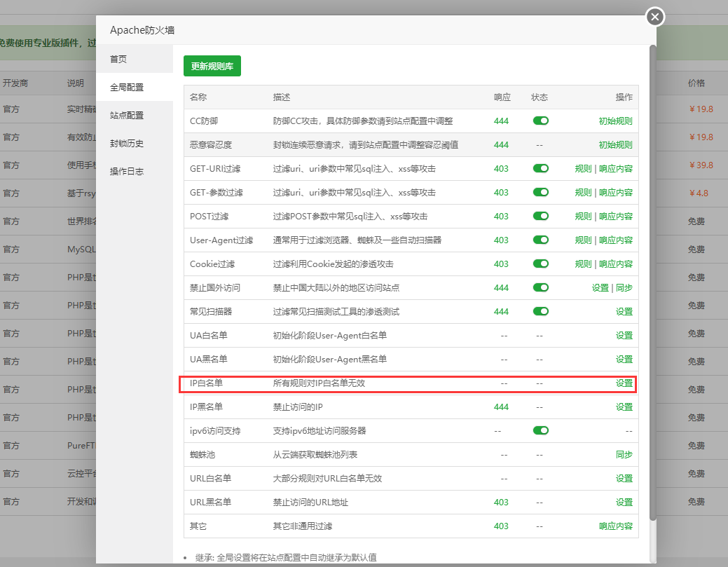The width and height of the screenshot is (728, 567).
Task: Click 初始规则 for CC防御
Action: click(616, 121)
